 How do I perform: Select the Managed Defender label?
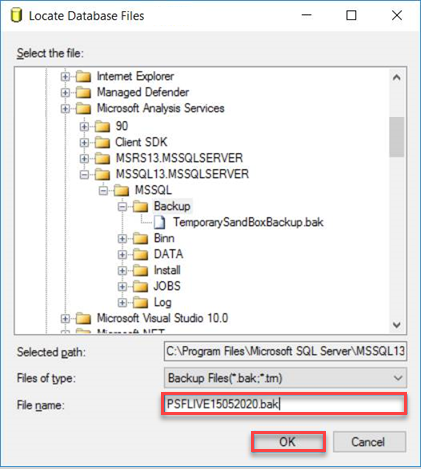143,92
